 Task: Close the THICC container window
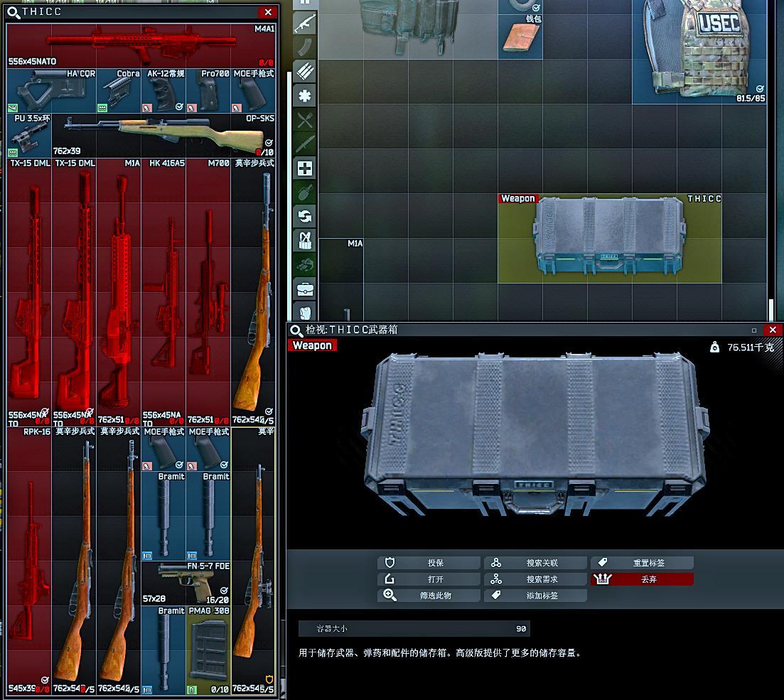268,12
